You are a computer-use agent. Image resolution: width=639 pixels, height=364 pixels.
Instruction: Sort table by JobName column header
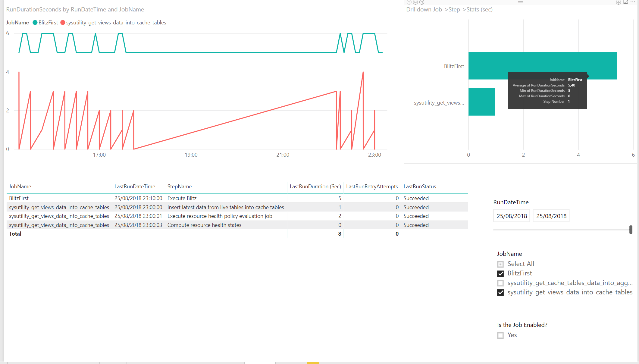pos(20,187)
